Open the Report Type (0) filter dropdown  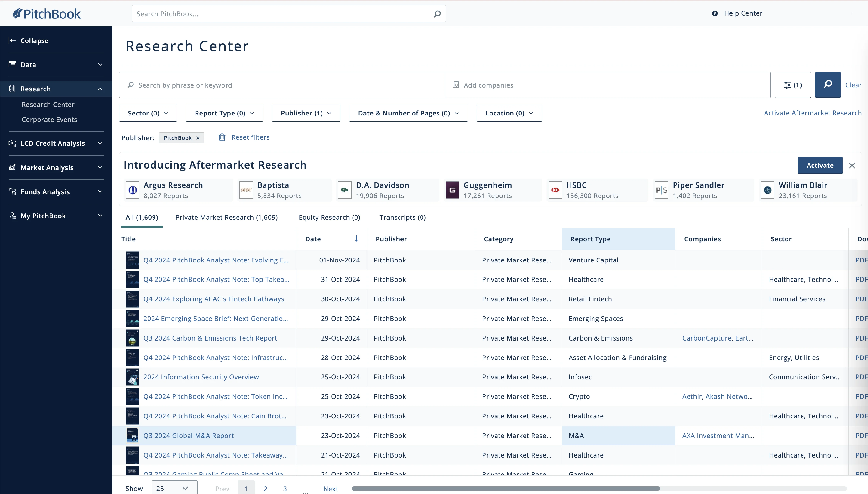[224, 113]
